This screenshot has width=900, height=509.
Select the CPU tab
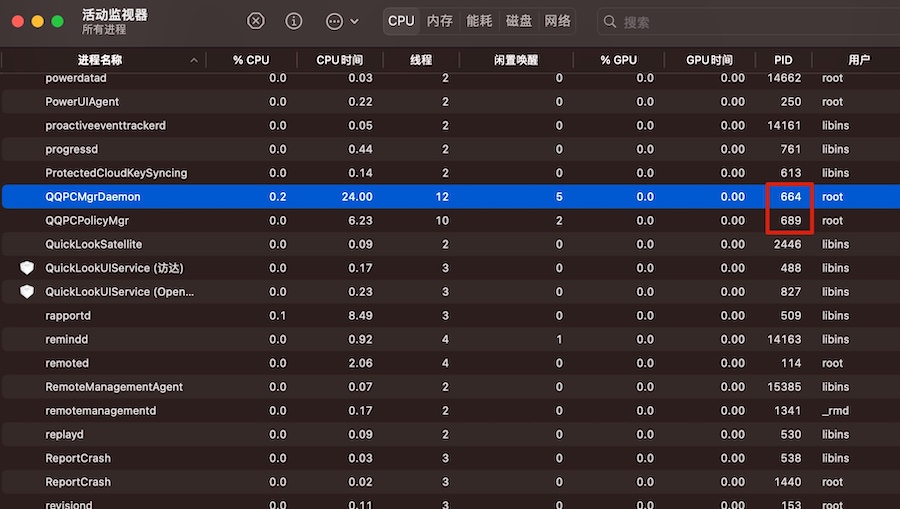[x=401, y=21]
